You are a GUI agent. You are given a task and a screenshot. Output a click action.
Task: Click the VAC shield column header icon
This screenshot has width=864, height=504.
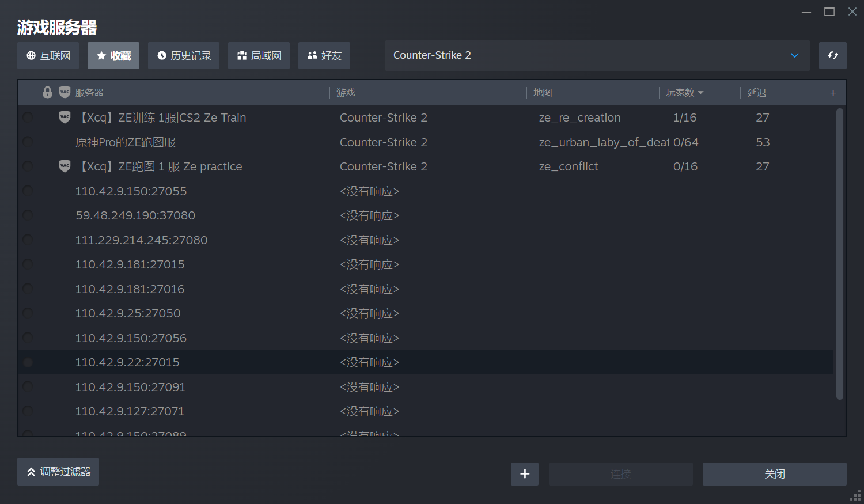pyautogui.click(x=65, y=93)
